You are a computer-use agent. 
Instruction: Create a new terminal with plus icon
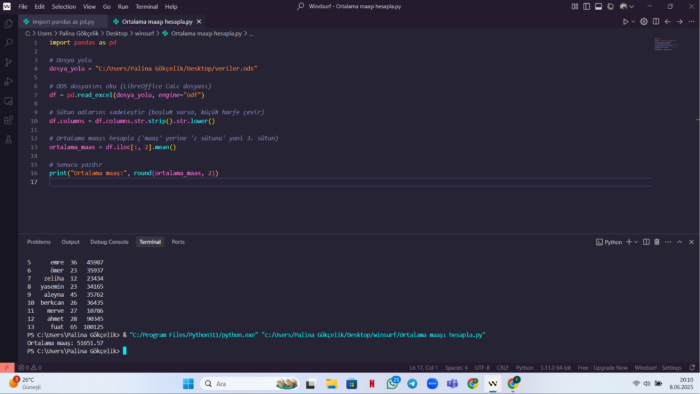pyautogui.click(x=629, y=242)
